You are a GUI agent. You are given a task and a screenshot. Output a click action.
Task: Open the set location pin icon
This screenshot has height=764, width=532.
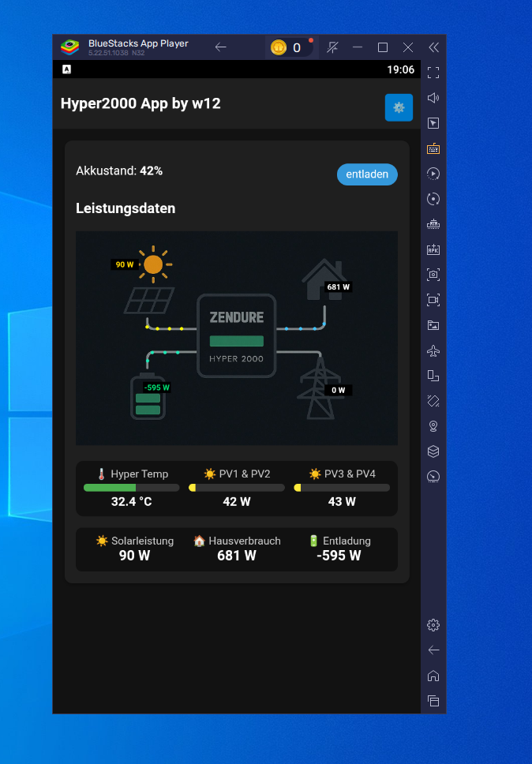[x=433, y=426]
